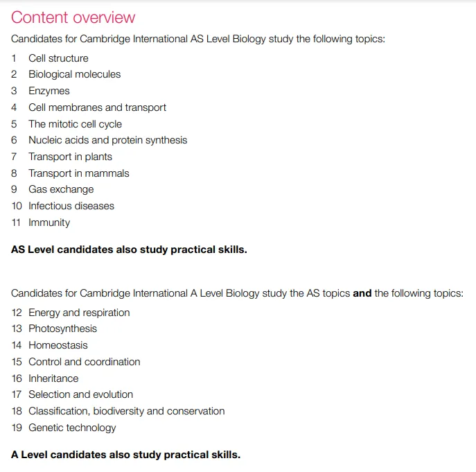Select the 'Enzymes' list item
Viewport: 476px width, 472px height.
[49, 91]
